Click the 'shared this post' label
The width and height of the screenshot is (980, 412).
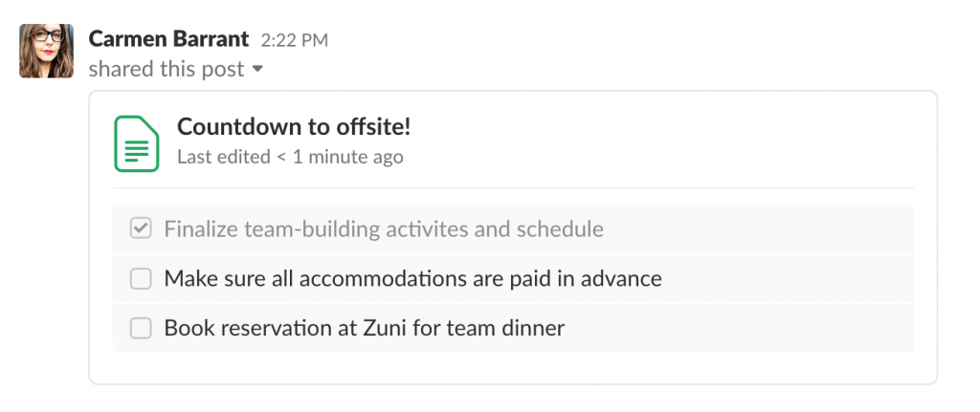[x=167, y=69]
